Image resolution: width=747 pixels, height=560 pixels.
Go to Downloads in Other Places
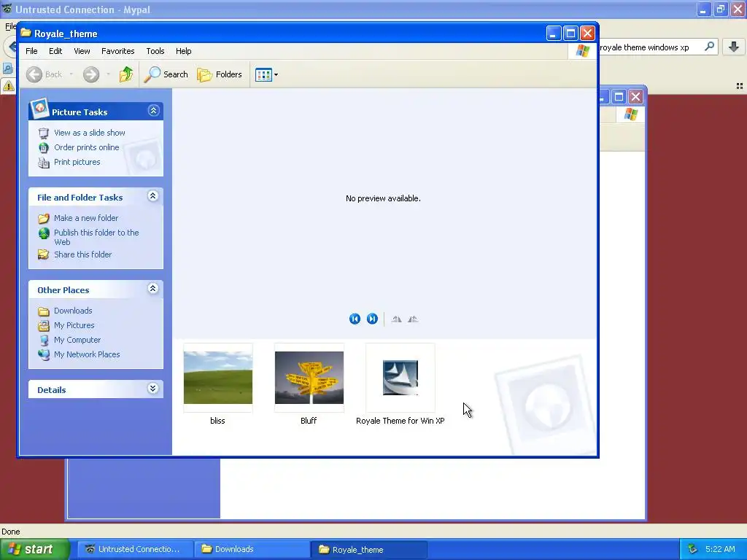point(73,311)
